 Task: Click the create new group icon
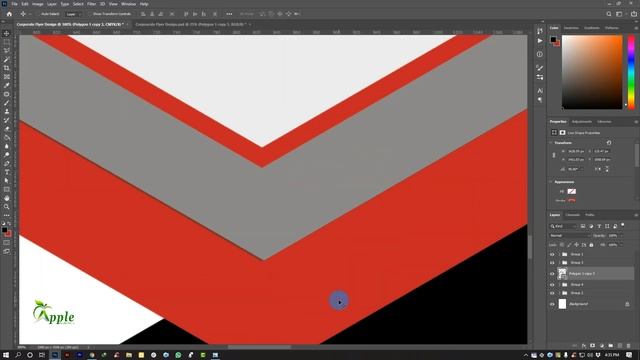pyautogui.click(x=611, y=346)
